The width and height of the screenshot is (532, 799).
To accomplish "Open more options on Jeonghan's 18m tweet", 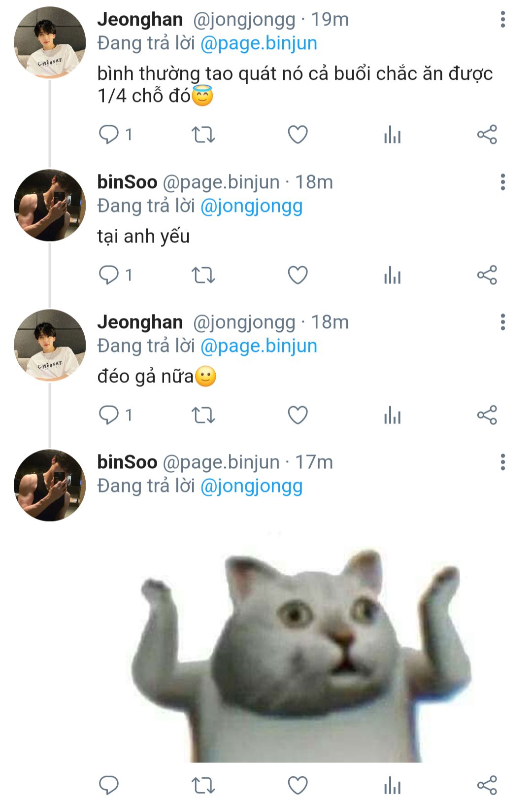I will point(502,322).
